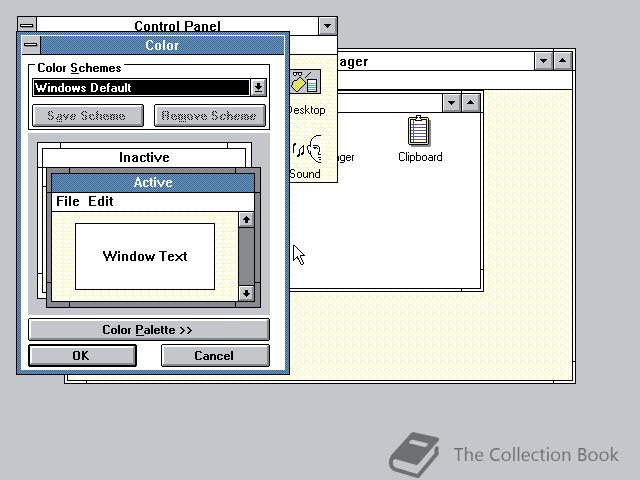This screenshot has width=640, height=480.
Task: Click the Color dialog title bar
Action: [162, 45]
